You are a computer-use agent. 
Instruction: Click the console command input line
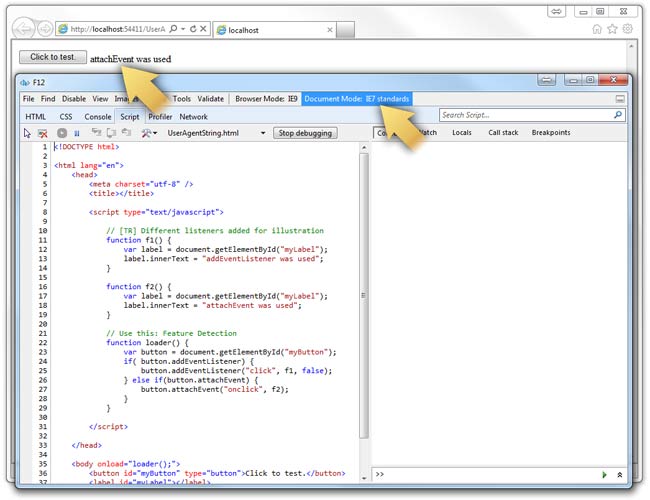485,474
